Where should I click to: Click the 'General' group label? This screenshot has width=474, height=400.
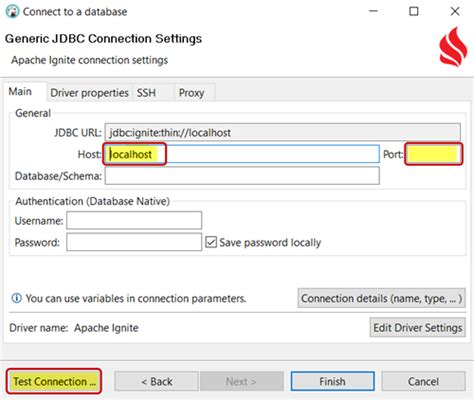(33, 113)
